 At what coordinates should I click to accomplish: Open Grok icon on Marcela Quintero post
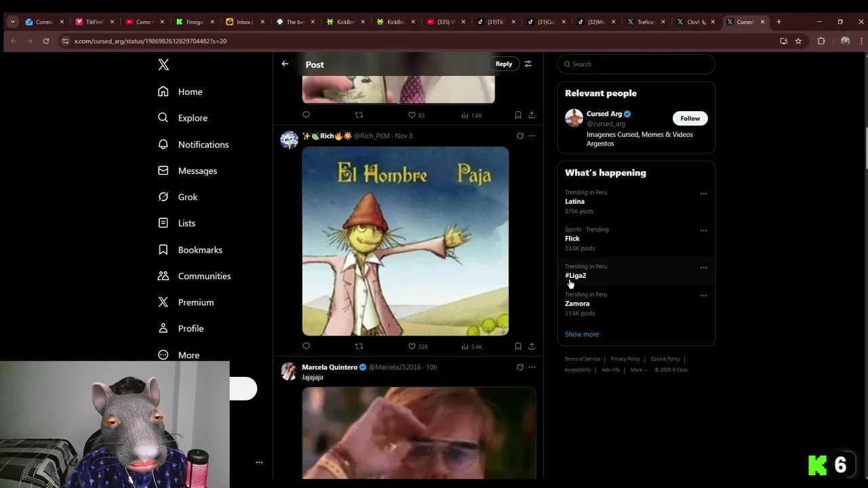pos(520,367)
